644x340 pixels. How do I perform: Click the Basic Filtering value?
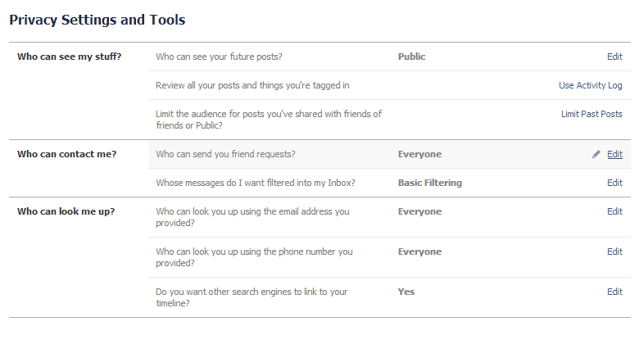click(x=430, y=183)
